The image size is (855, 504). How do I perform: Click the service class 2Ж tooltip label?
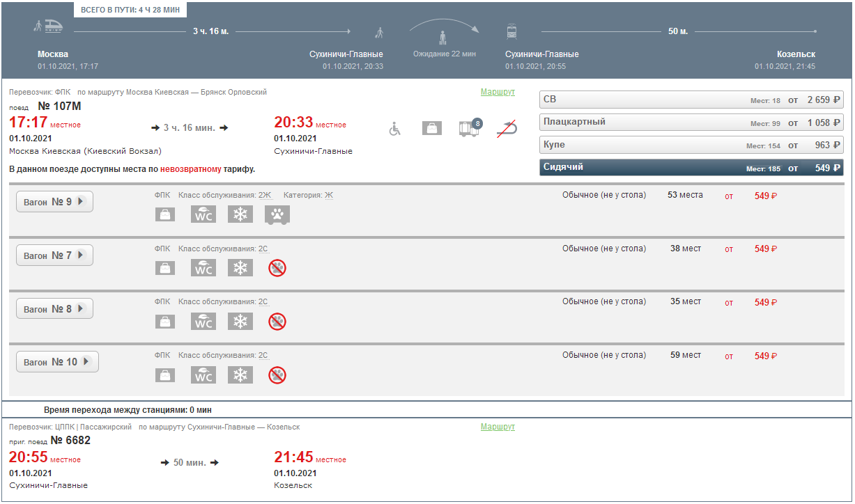tap(265, 195)
